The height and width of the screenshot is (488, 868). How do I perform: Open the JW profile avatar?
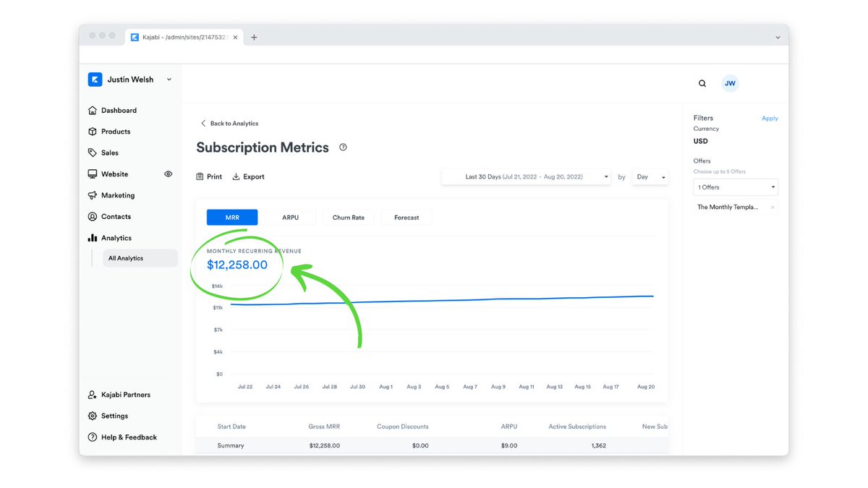coord(730,83)
